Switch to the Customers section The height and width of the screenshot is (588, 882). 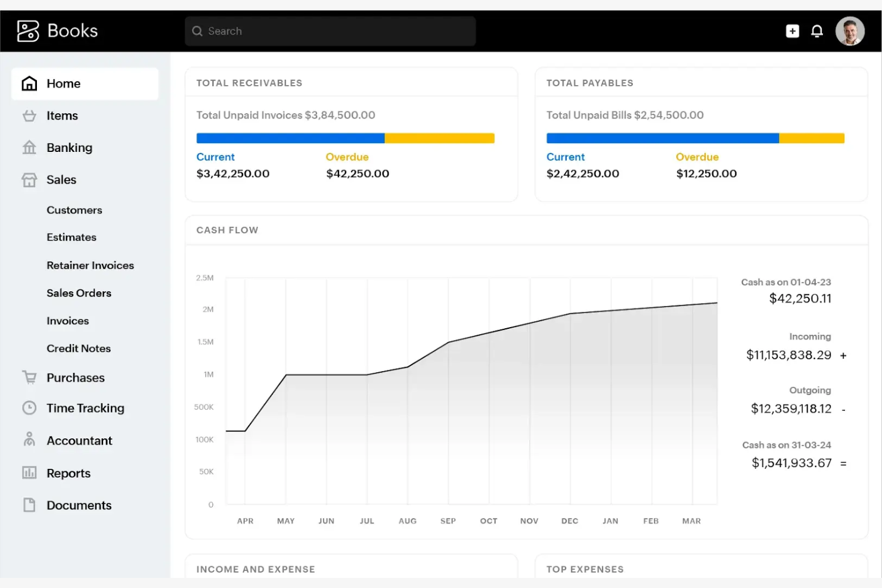click(74, 210)
